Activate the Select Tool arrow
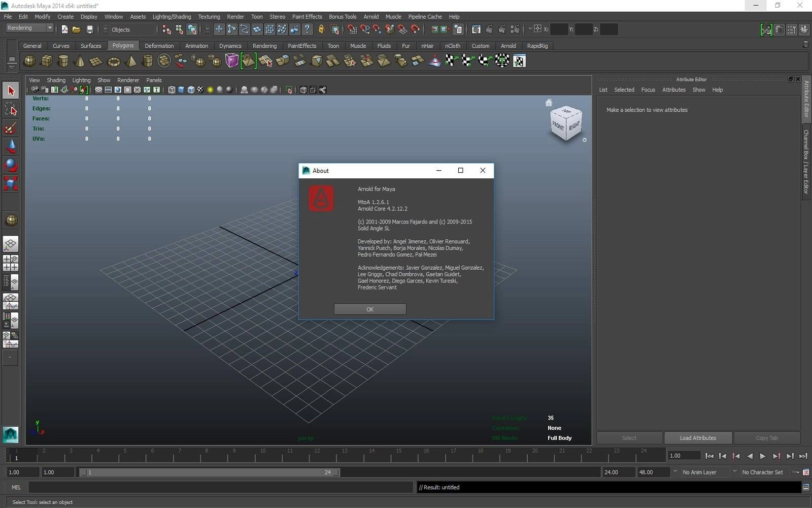 coord(11,91)
